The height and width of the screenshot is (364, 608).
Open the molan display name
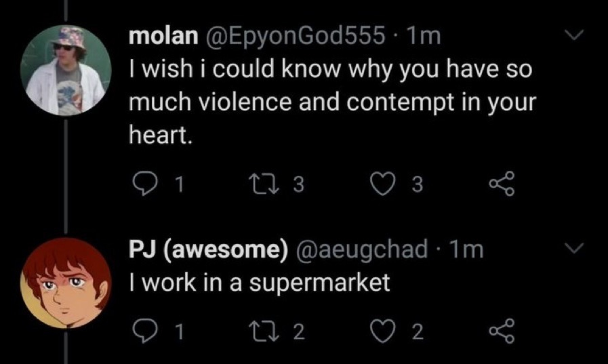pos(160,37)
